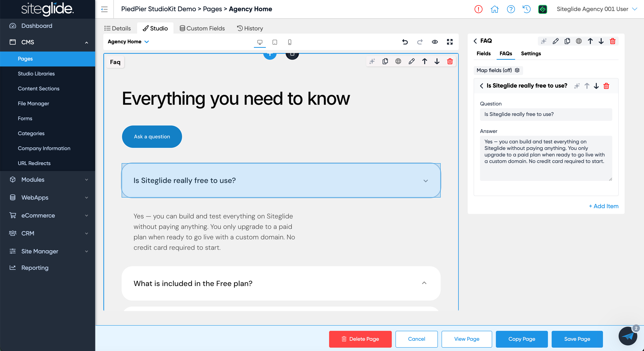Open the Details tab
Viewport: 644px width, 351px height.
click(x=118, y=28)
